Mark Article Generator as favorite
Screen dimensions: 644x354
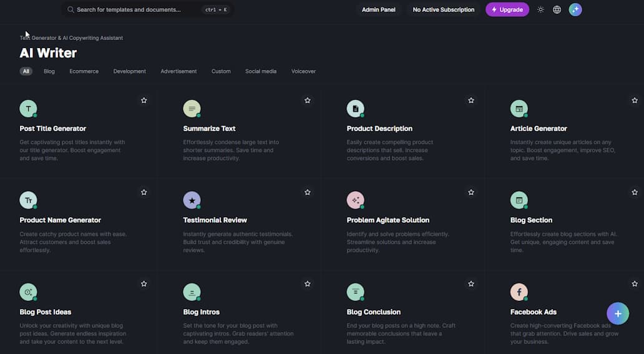point(634,101)
